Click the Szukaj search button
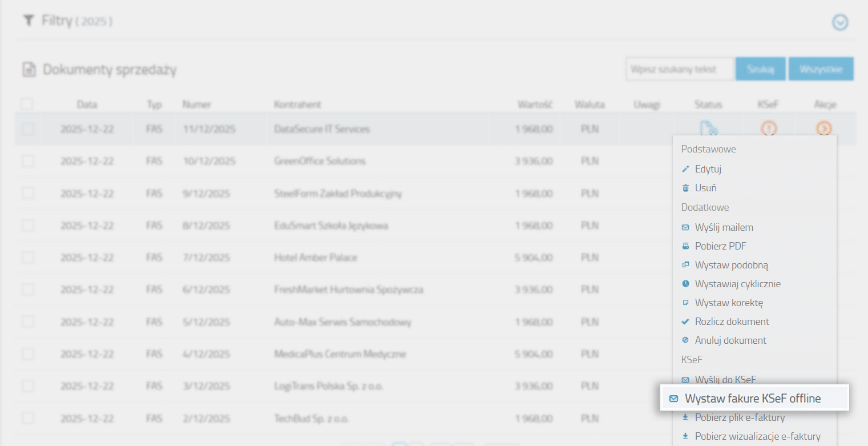The height and width of the screenshot is (446, 868). click(760, 69)
